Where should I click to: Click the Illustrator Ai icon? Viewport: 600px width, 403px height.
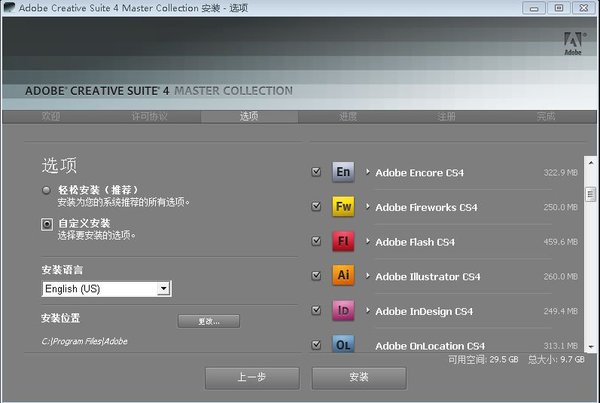point(343,276)
